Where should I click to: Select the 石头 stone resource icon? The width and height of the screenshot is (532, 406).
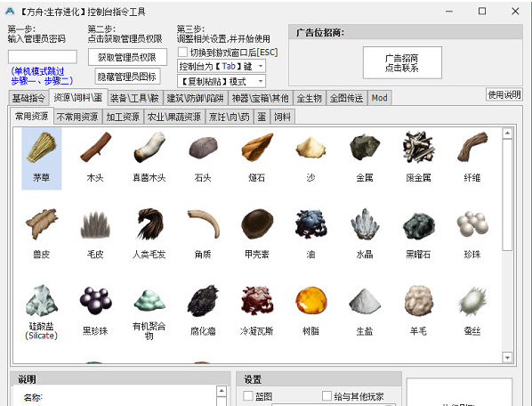click(203, 147)
